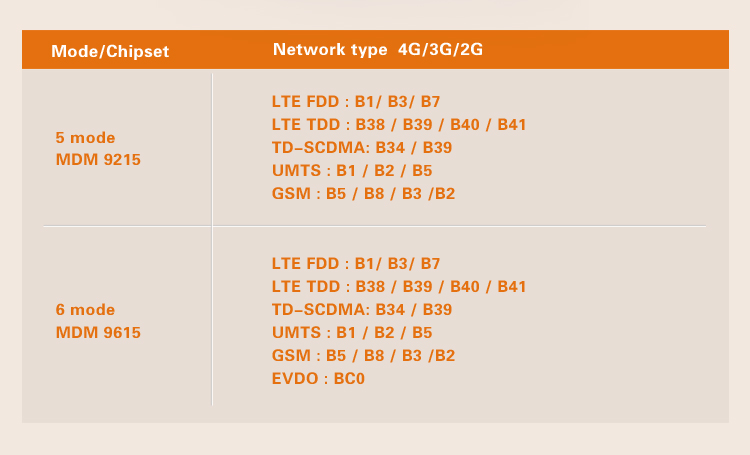Click LTE FDD line in 5 mode row
This screenshot has height=455, width=750.
356,101
